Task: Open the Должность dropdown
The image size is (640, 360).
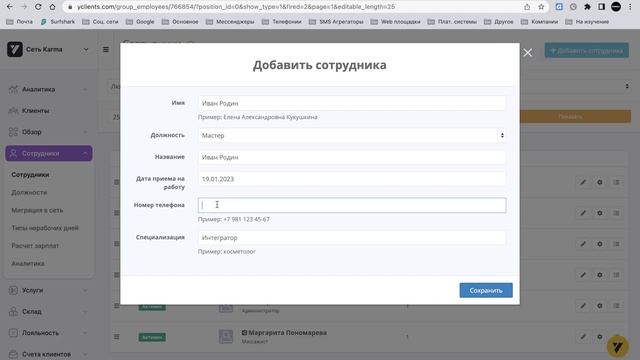Action: point(352,136)
